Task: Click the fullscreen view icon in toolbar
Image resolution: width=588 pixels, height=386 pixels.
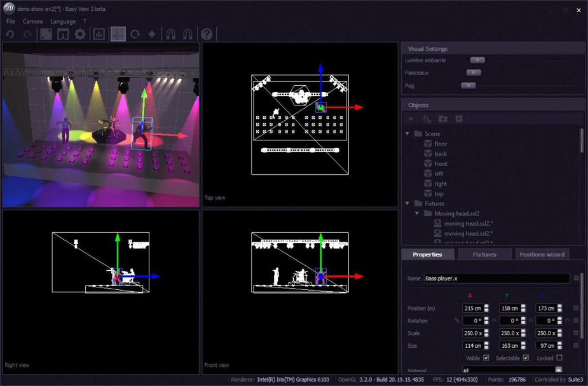Action: [46, 34]
